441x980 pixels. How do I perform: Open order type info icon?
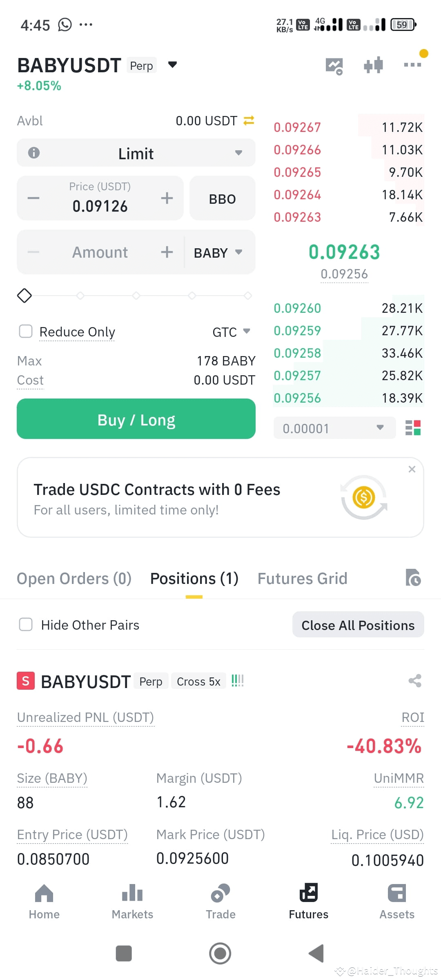tap(34, 153)
